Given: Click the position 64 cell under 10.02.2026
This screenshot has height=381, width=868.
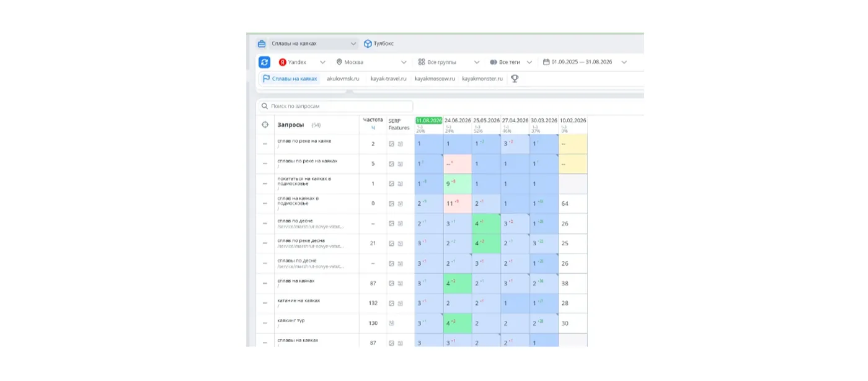Looking at the screenshot, I should [x=573, y=204].
